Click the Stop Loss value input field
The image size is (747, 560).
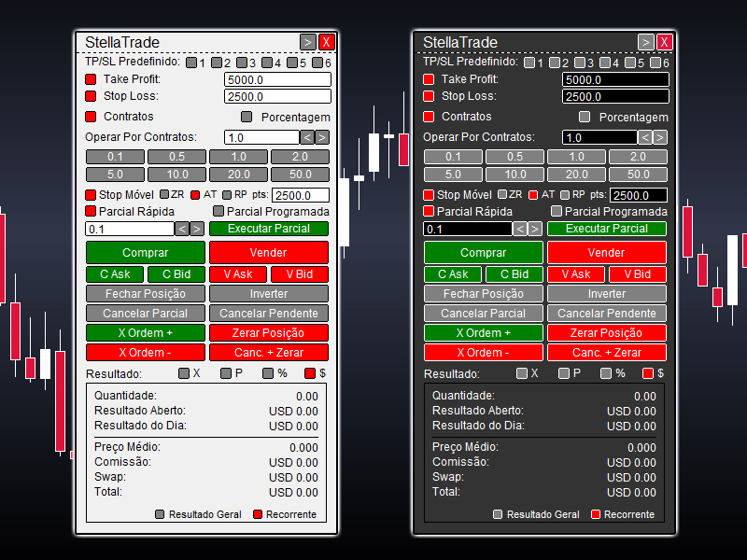pos(276,96)
